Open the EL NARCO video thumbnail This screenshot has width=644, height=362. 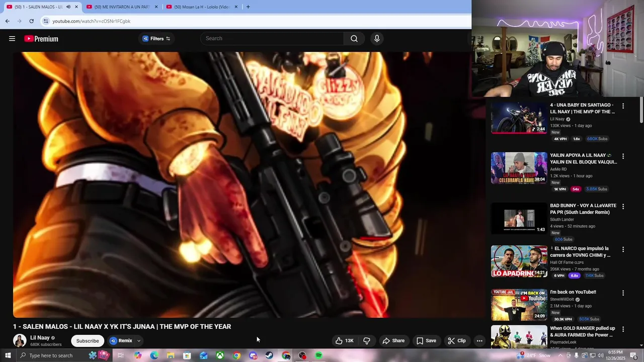click(519, 261)
